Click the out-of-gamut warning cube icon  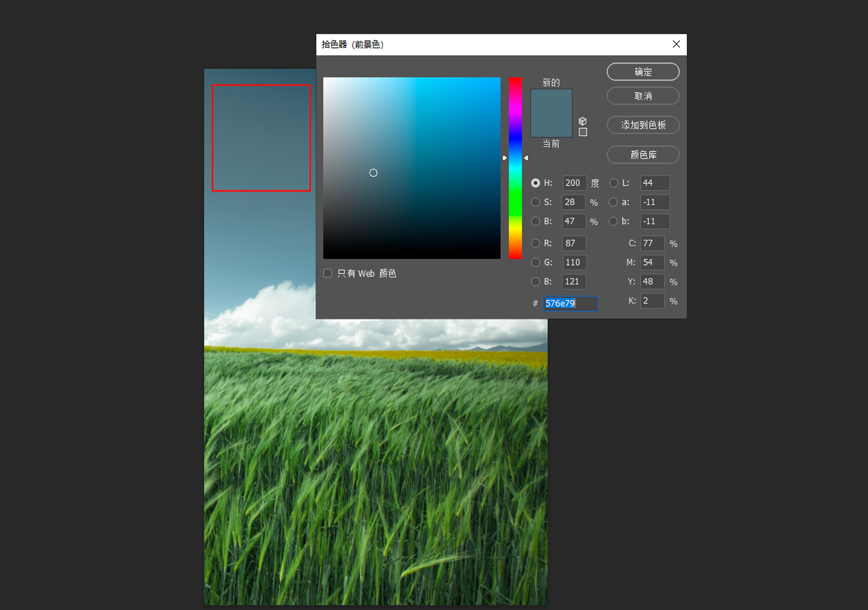[583, 121]
